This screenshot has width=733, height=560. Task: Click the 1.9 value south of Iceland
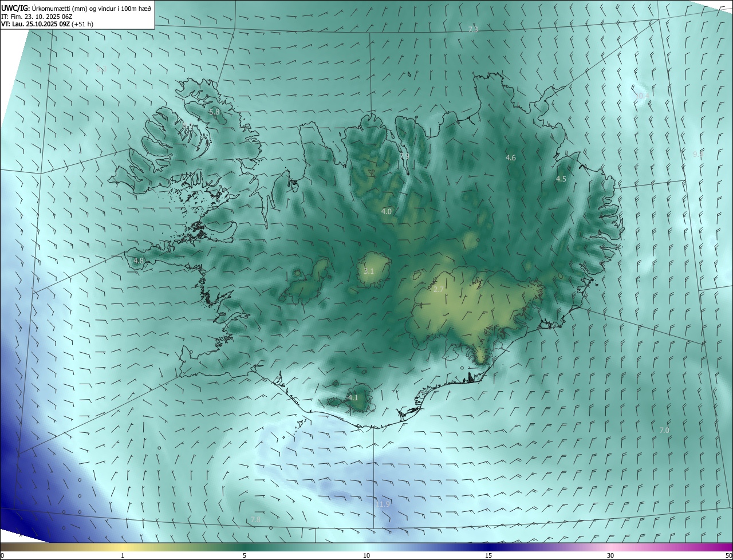pyautogui.click(x=384, y=504)
